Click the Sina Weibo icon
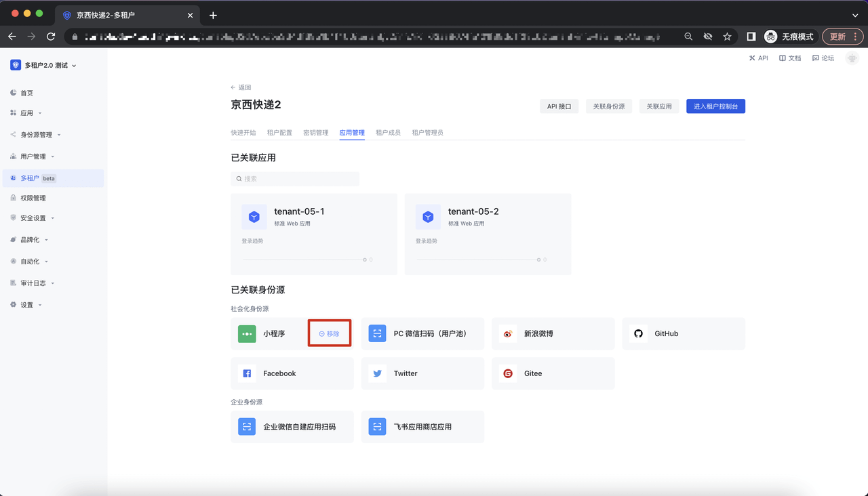The width and height of the screenshot is (868, 496). tap(507, 334)
